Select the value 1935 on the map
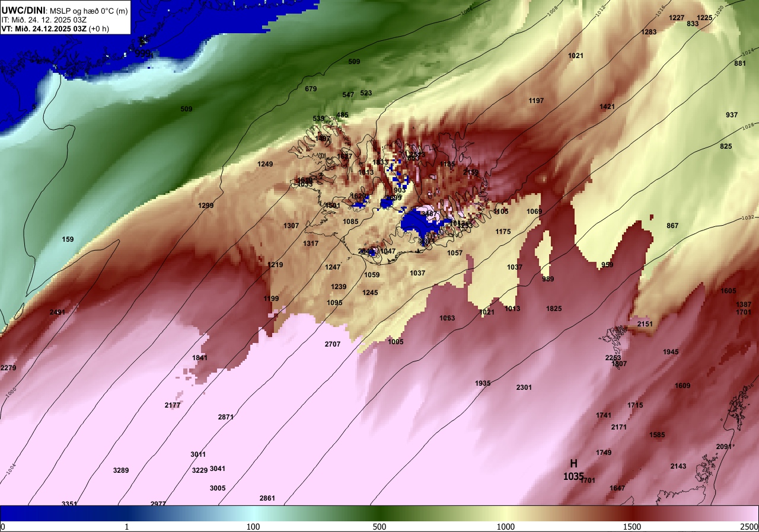 coord(483,383)
